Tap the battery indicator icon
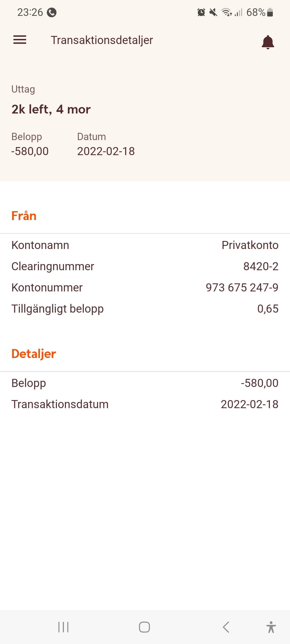 tap(270, 12)
